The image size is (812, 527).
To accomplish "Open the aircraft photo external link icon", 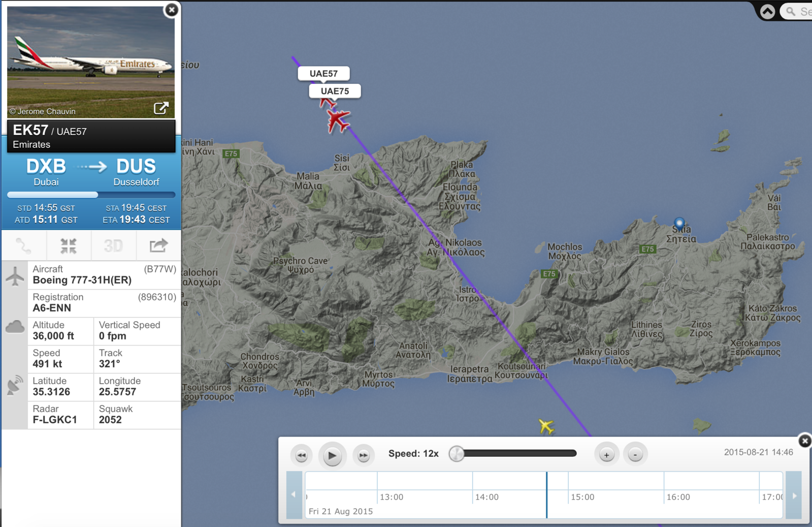I will 161,108.
